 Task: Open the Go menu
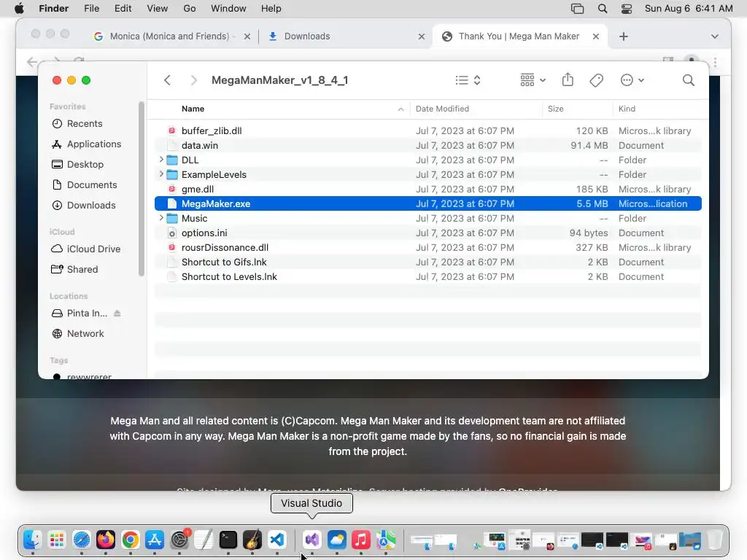click(190, 9)
